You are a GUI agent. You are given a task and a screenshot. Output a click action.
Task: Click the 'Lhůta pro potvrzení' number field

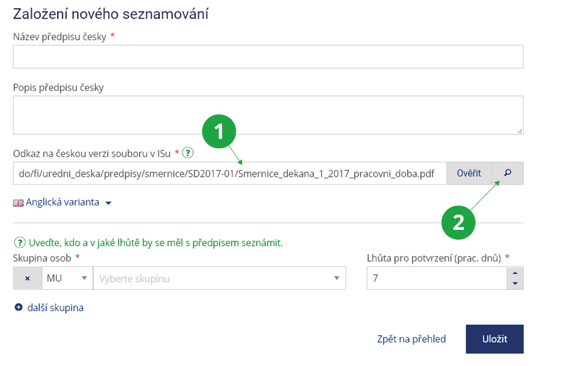[436, 278]
